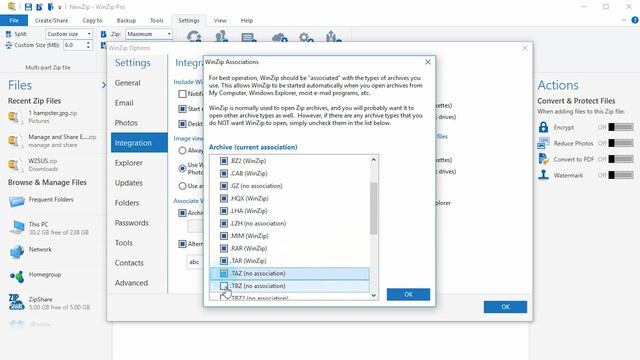
Task: Switch to the Copy to tab
Action: [x=92, y=20]
